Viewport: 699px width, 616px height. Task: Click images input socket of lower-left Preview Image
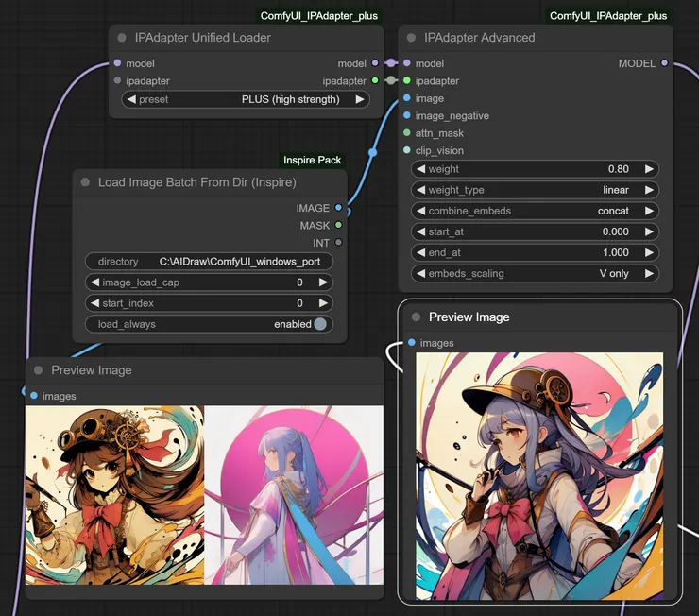pos(34,395)
